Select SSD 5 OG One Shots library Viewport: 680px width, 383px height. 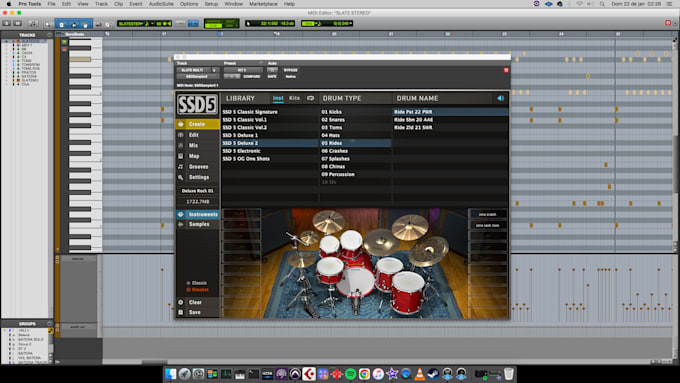coord(269,159)
